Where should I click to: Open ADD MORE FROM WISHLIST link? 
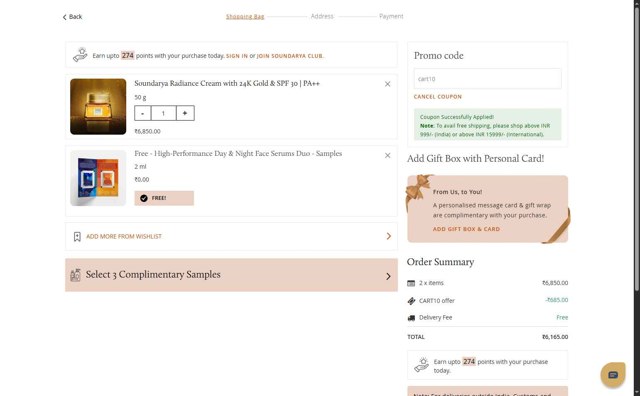124,236
